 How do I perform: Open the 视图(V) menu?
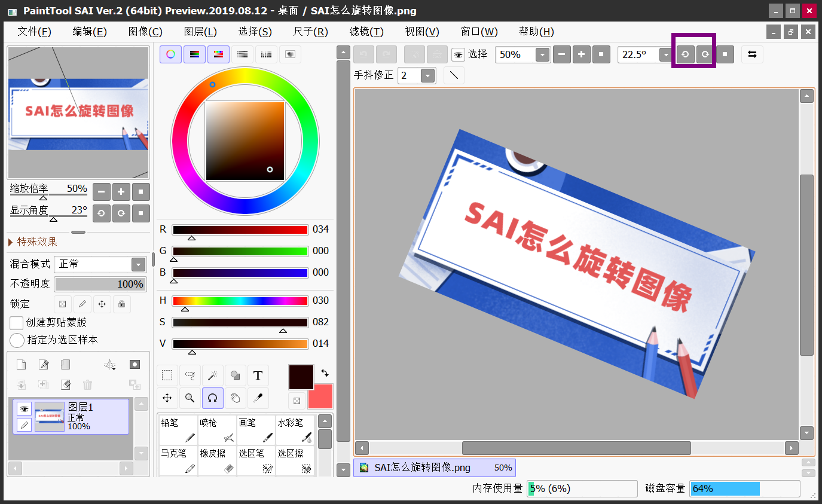422,32
